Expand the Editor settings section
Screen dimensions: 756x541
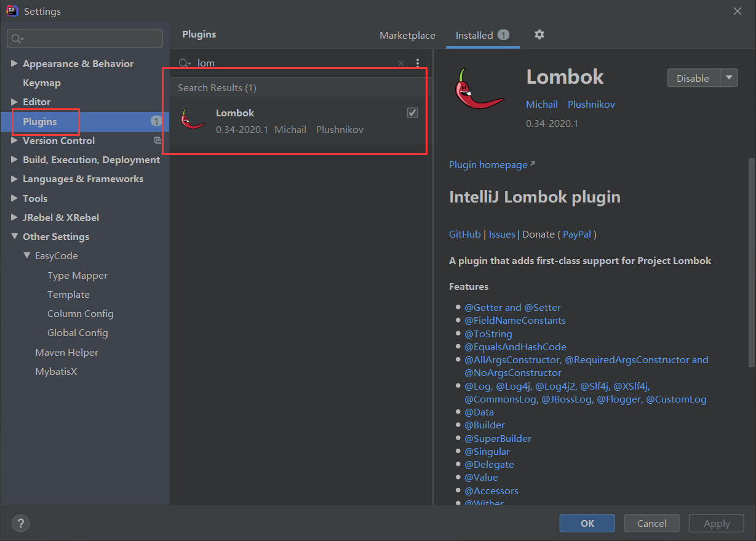coord(14,102)
